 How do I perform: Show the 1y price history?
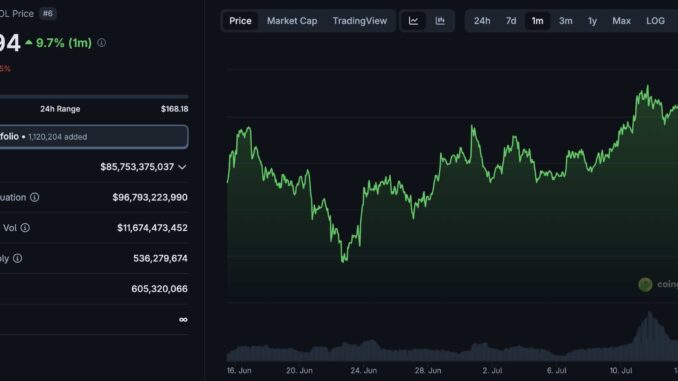(x=592, y=21)
